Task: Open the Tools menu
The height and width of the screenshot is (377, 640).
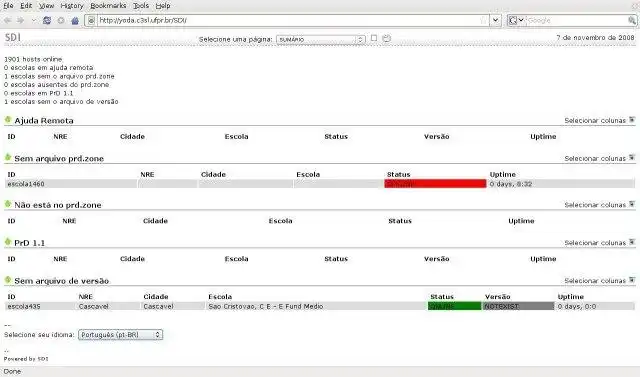Action: point(141,6)
